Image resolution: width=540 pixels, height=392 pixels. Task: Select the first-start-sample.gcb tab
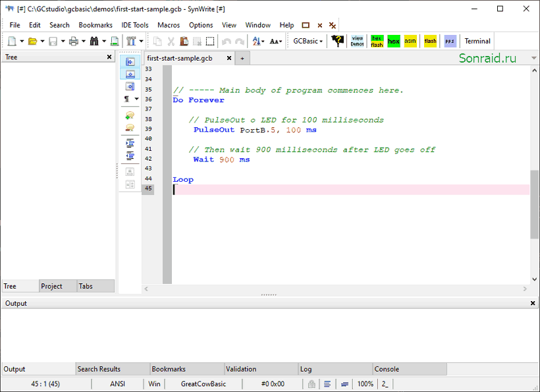click(x=180, y=58)
